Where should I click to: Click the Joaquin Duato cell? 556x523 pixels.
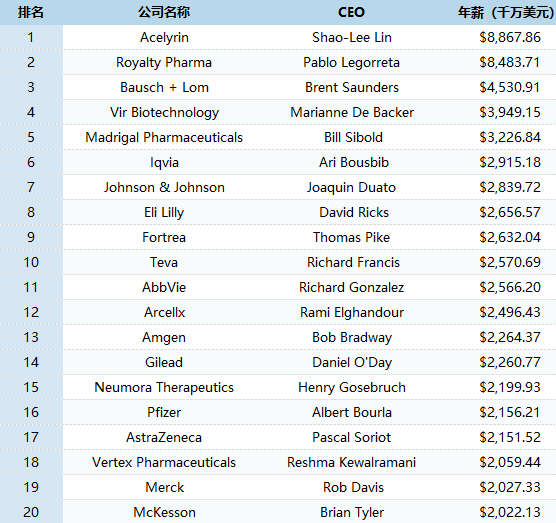351,188
